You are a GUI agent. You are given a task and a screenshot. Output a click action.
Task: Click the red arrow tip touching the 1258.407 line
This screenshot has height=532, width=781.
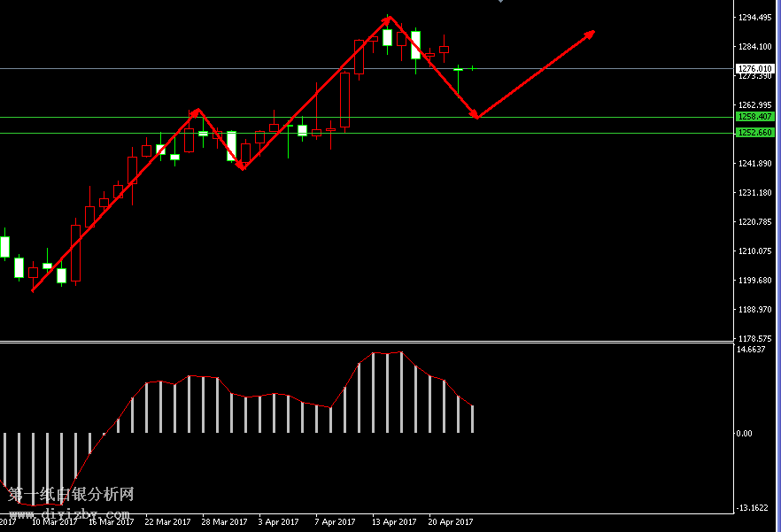(x=476, y=115)
